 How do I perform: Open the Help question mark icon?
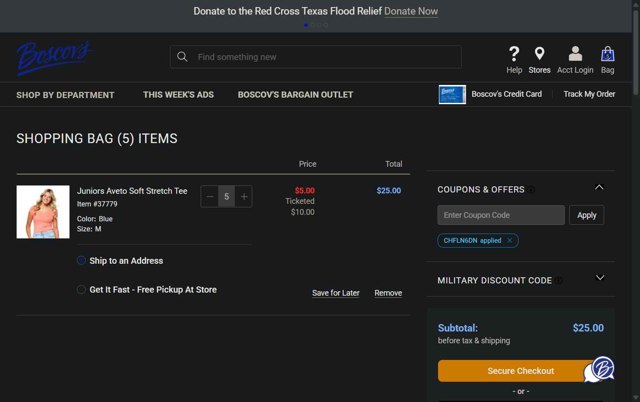pyautogui.click(x=514, y=53)
